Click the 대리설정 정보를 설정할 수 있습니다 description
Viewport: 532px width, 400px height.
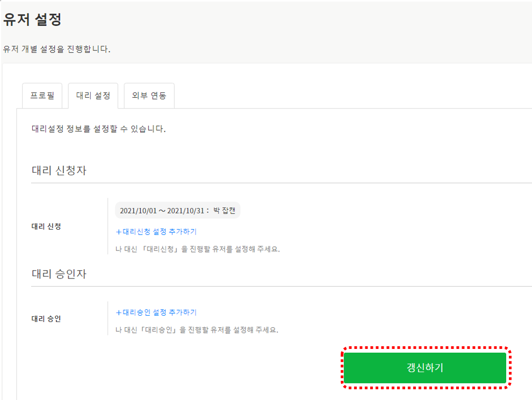(98, 129)
